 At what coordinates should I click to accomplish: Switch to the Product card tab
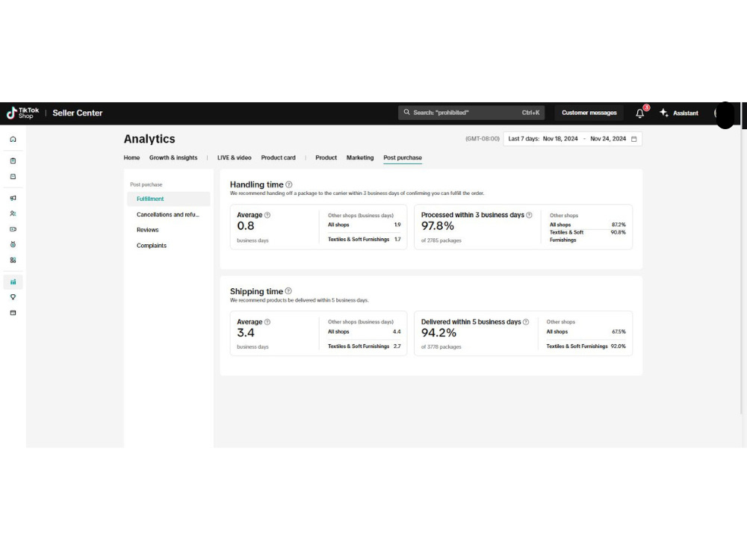278,158
